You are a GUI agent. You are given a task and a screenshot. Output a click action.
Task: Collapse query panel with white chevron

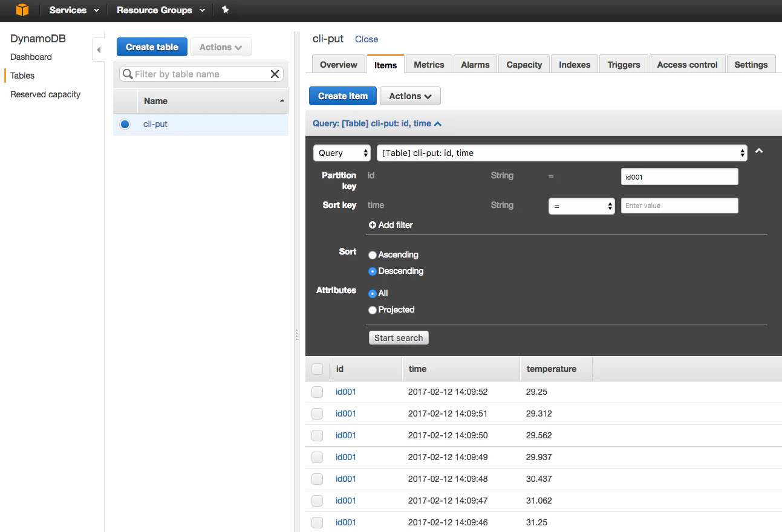tap(759, 151)
